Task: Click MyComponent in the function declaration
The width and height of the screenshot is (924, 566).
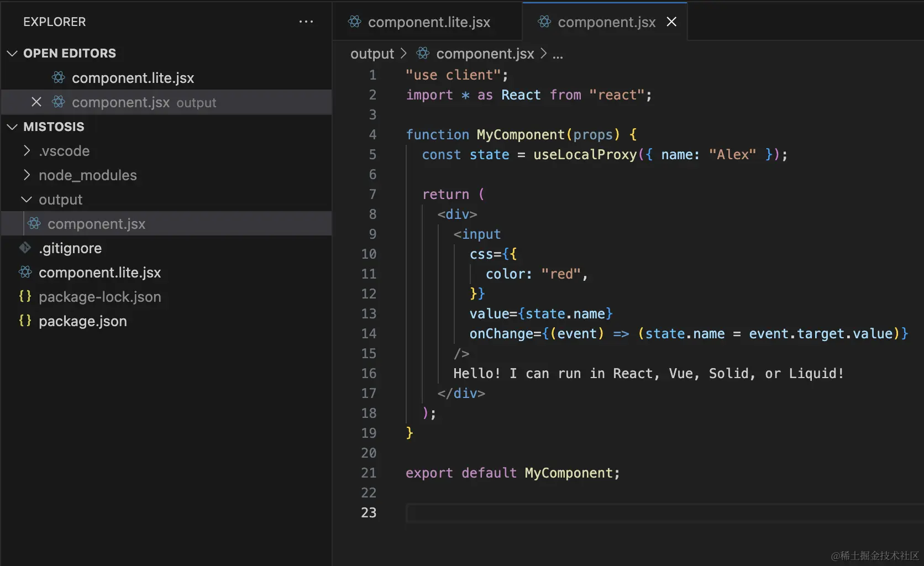Action: coord(521,134)
